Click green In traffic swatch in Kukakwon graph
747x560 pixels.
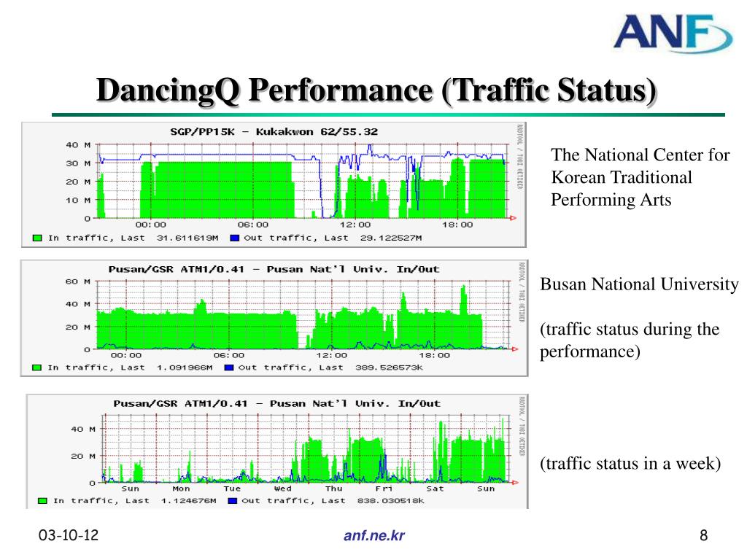[x=37, y=238]
